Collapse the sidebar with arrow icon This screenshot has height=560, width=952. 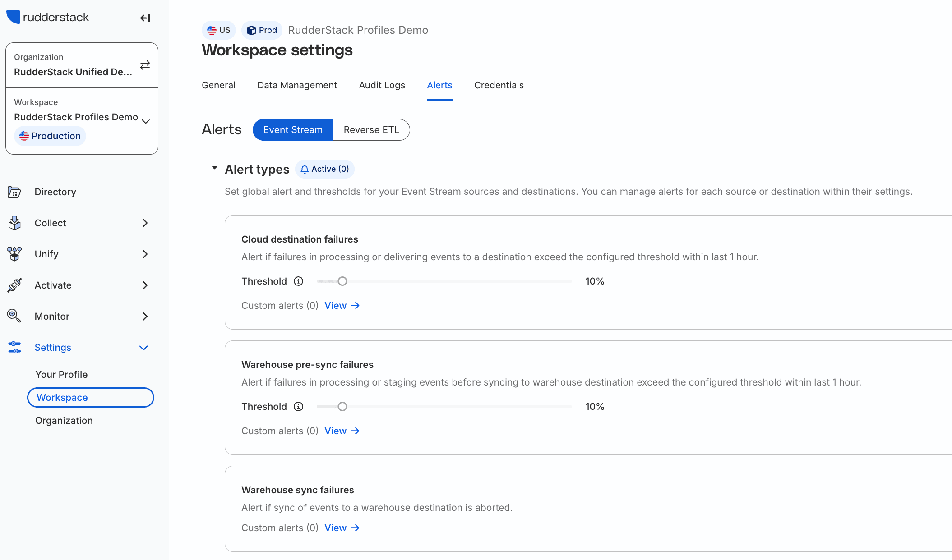[x=145, y=18]
